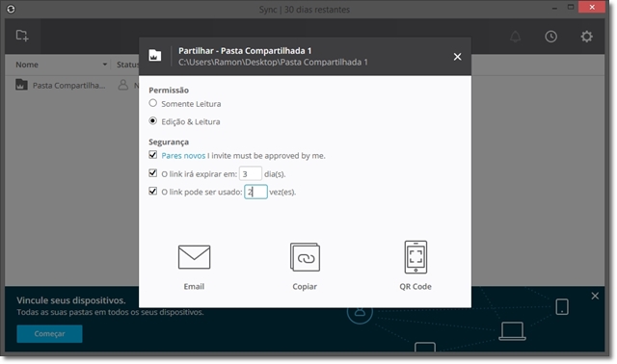Open notifications bell icon
The height and width of the screenshot is (364, 617).
click(x=515, y=37)
